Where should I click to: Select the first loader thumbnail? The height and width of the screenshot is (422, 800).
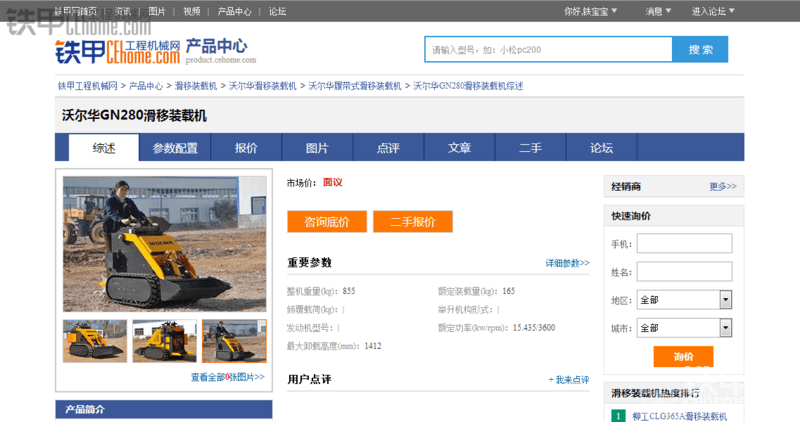coord(95,341)
